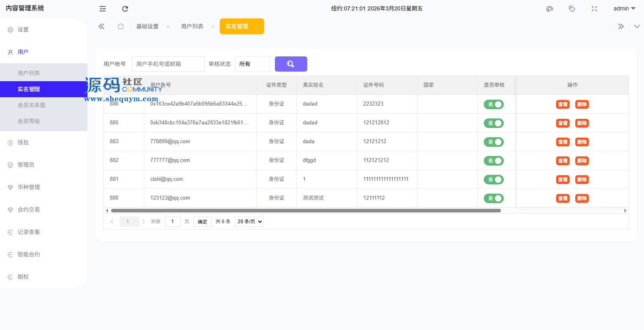This screenshot has width=644, height=330.
Task: Click the purple search button
Action: (x=291, y=64)
